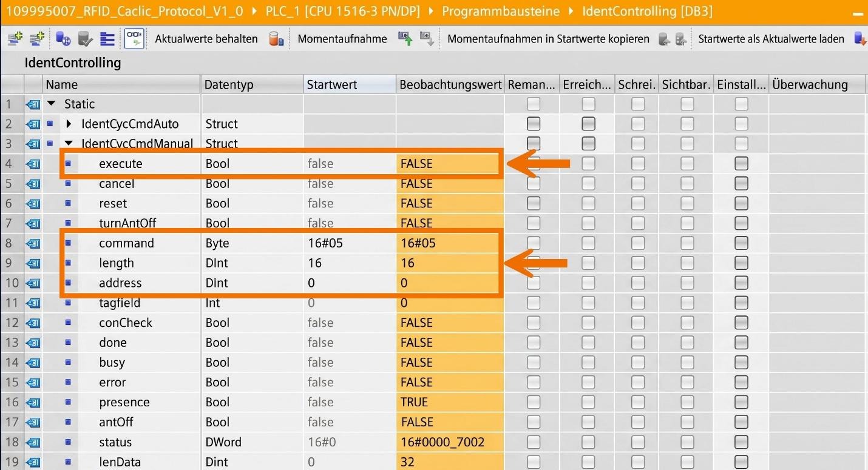Click the tag icon in the presence row
This screenshot has height=470, width=868.
pos(33,403)
